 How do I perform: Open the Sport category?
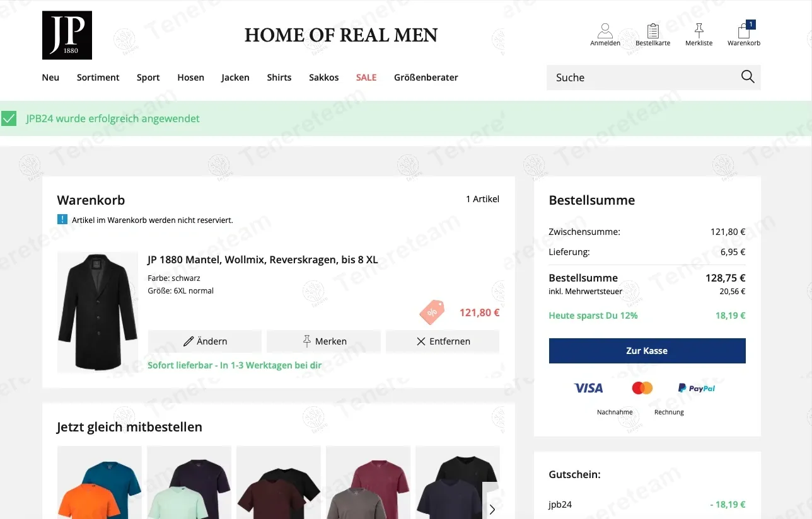(x=148, y=77)
